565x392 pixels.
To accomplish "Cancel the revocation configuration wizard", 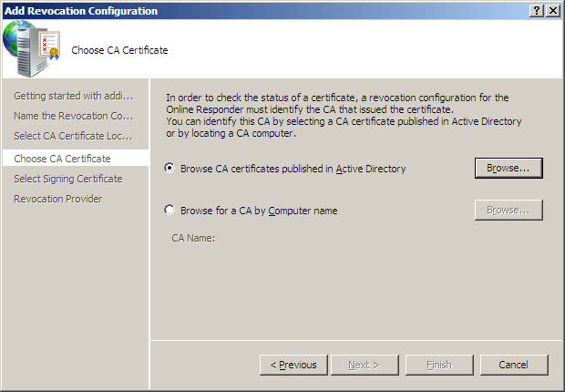I will (x=514, y=365).
